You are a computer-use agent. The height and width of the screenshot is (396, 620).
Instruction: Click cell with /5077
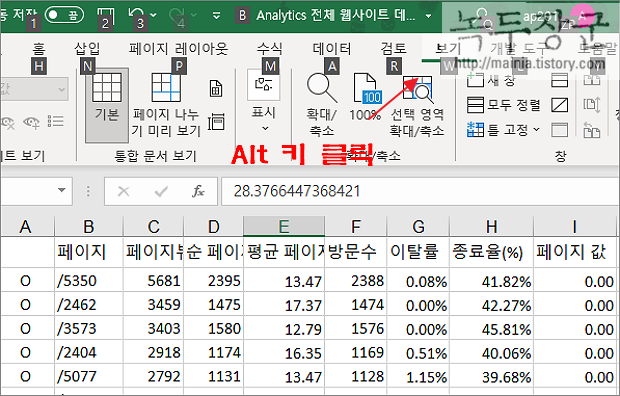pyautogui.click(x=89, y=376)
